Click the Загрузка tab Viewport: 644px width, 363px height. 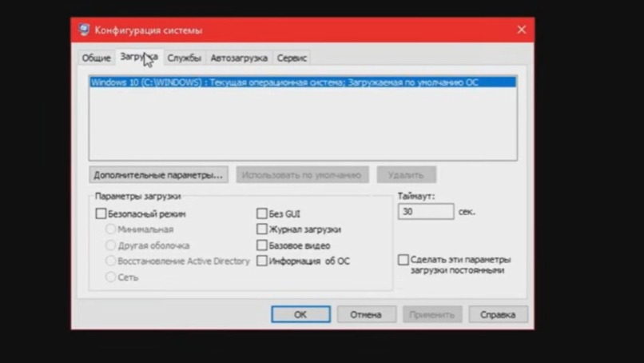(138, 58)
